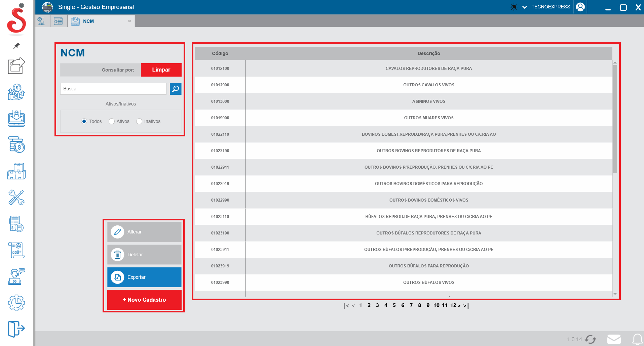Open the support headset sidebar icon
The height and width of the screenshot is (346, 644).
tap(16, 276)
